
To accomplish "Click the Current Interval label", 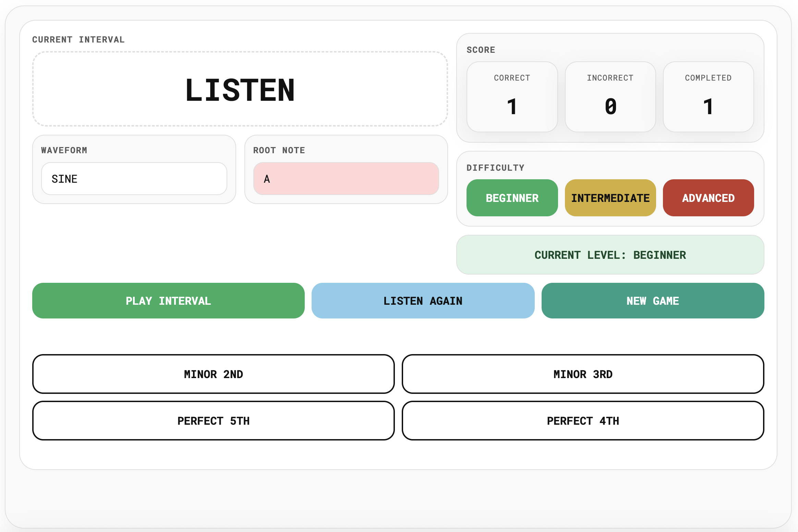I will click(78, 39).
